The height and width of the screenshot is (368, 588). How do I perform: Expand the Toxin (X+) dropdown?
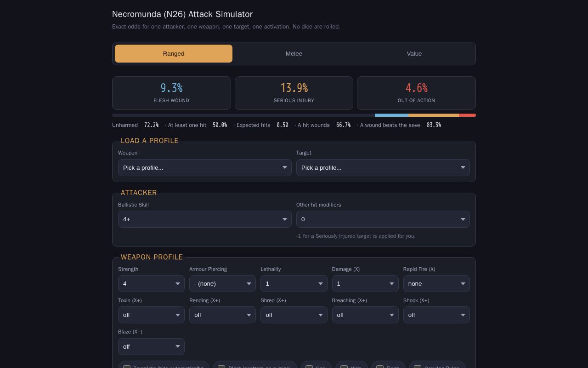[x=151, y=315]
